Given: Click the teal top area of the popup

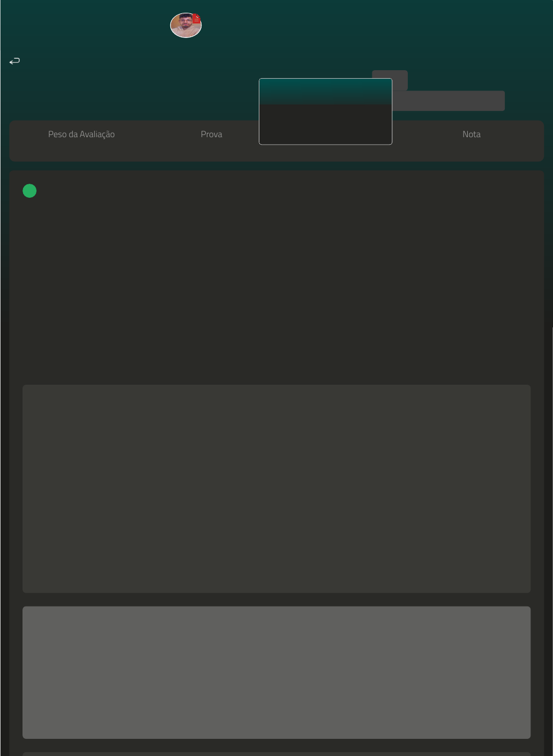Looking at the screenshot, I should pos(325,91).
